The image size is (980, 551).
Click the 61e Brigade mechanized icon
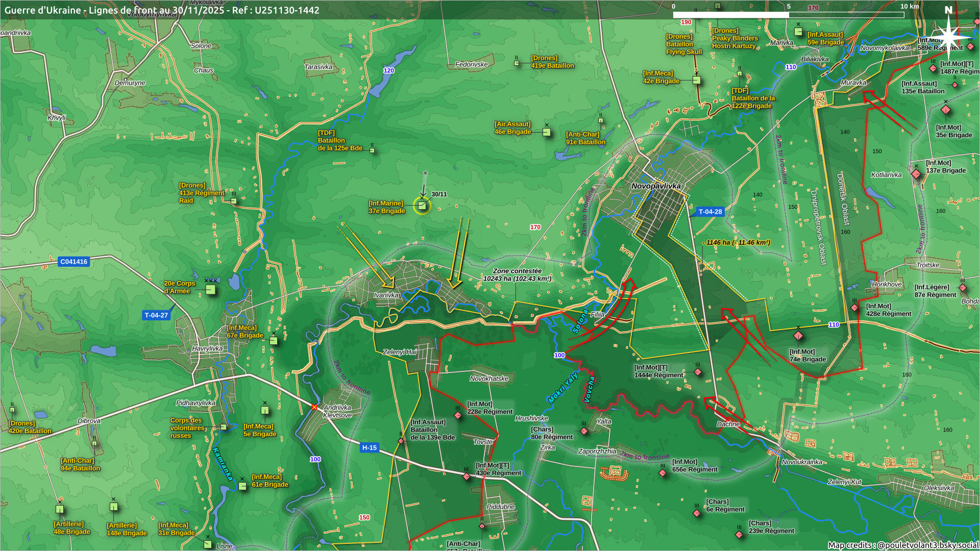pyautogui.click(x=242, y=486)
